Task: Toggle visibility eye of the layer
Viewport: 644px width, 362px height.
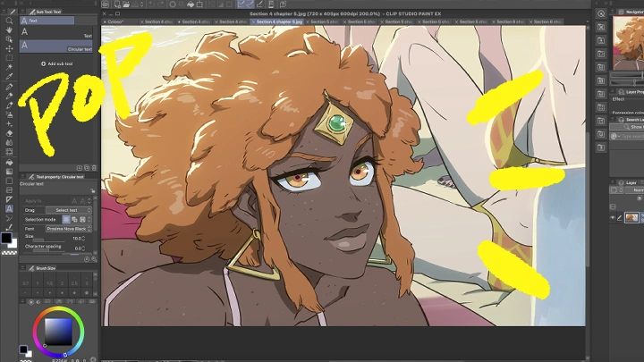Action: [x=613, y=218]
